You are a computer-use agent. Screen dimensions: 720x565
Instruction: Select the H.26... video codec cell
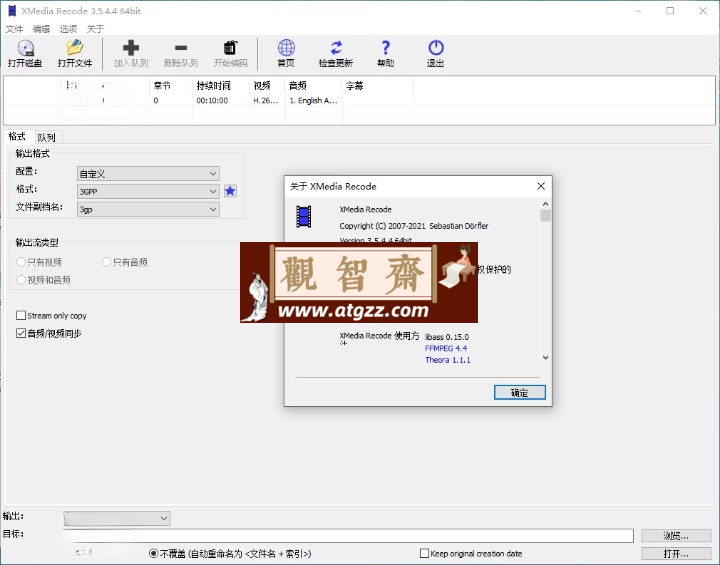266,101
